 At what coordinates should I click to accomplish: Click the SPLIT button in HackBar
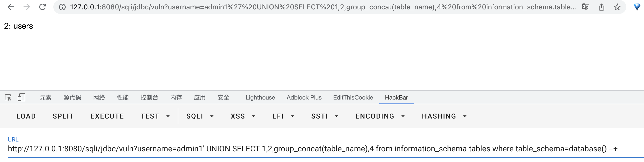63,116
